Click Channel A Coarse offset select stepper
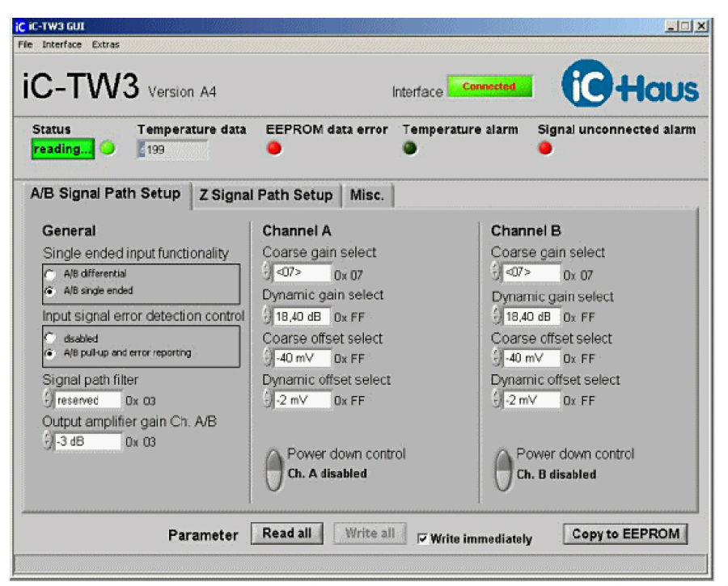 pyautogui.click(x=267, y=356)
